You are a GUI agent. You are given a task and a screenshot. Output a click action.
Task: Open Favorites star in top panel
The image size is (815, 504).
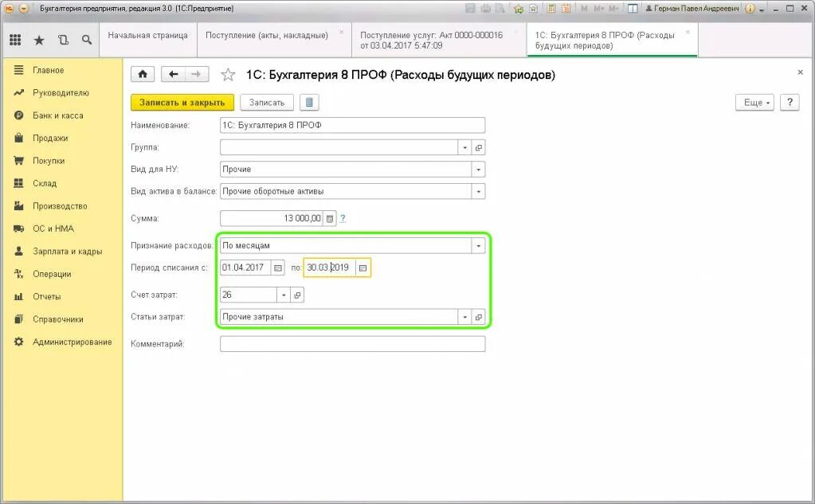pos(39,40)
